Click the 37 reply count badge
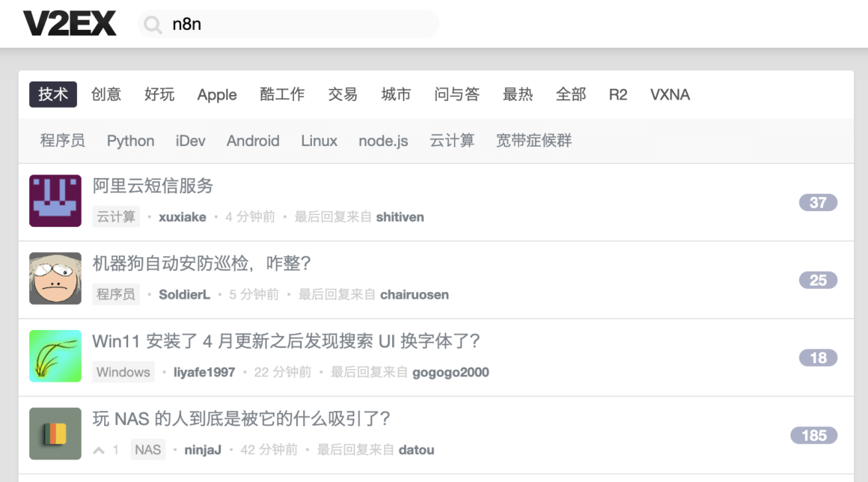868x482 pixels. [818, 203]
